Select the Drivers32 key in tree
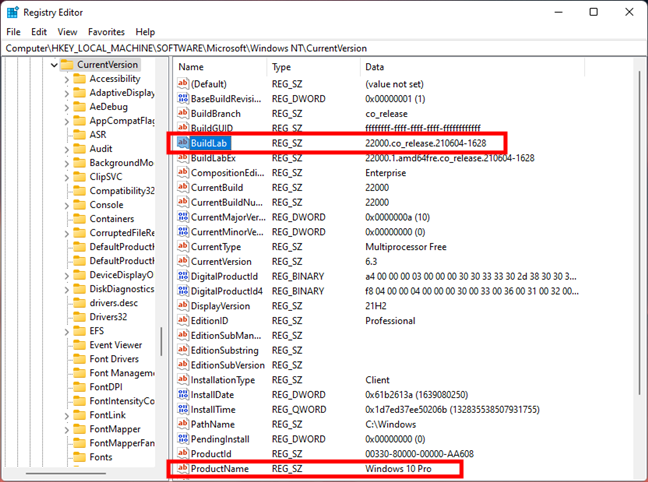 coord(108,317)
